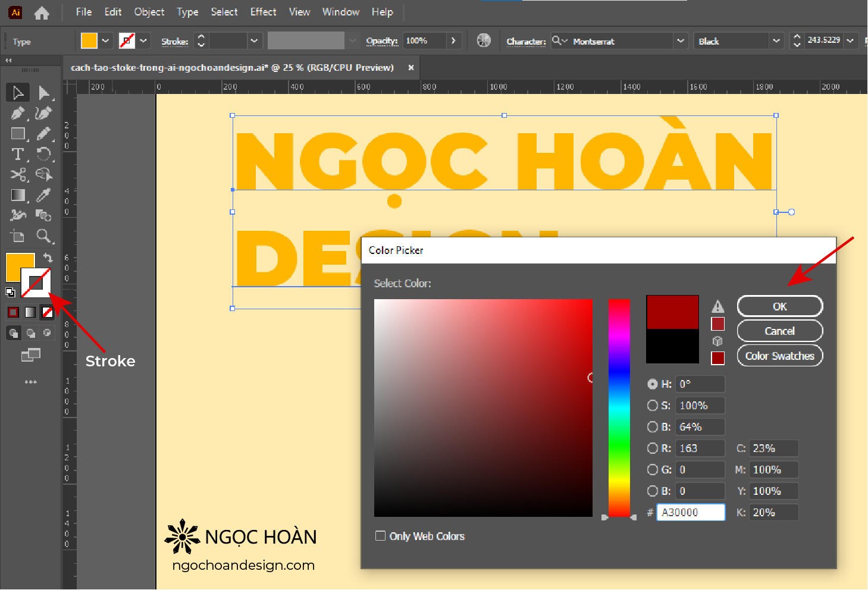The width and height of the screenshot is (868, 590).
Task: Select the S saturation radio button
Action: point(653,406)
